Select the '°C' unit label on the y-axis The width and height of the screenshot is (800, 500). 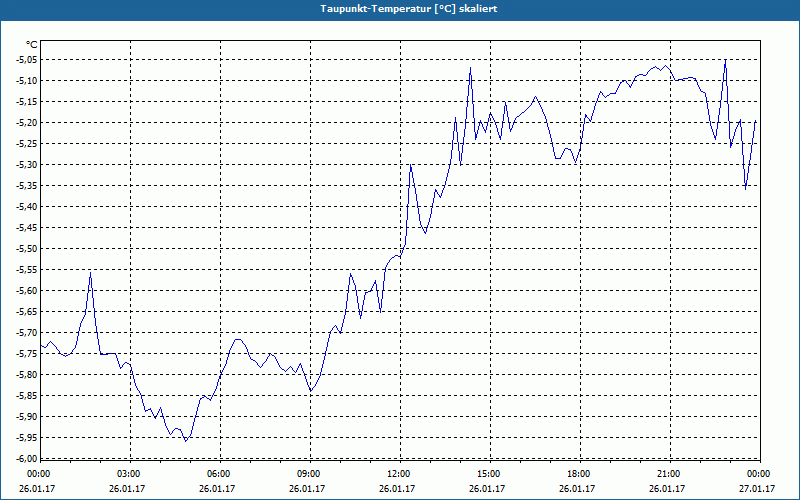32,45
